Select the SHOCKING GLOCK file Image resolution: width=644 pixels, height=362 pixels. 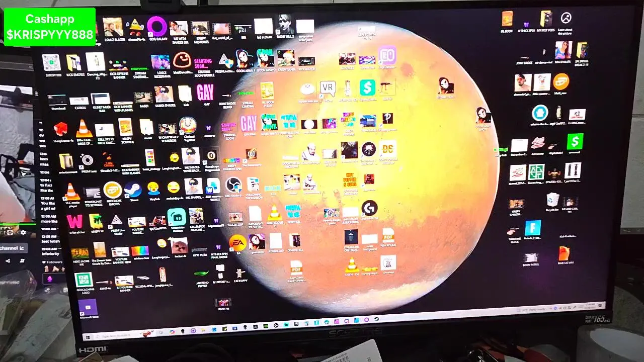[x=514, y=235]
